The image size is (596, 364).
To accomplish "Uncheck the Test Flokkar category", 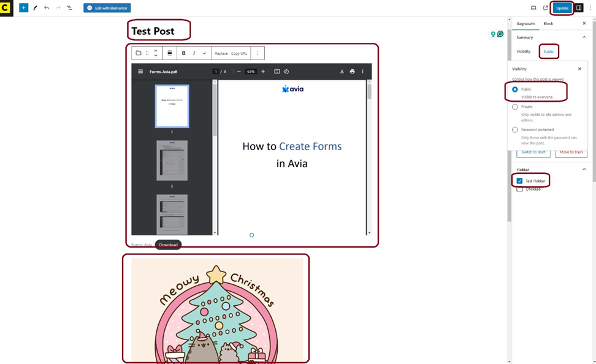I will tap(519, 181).
